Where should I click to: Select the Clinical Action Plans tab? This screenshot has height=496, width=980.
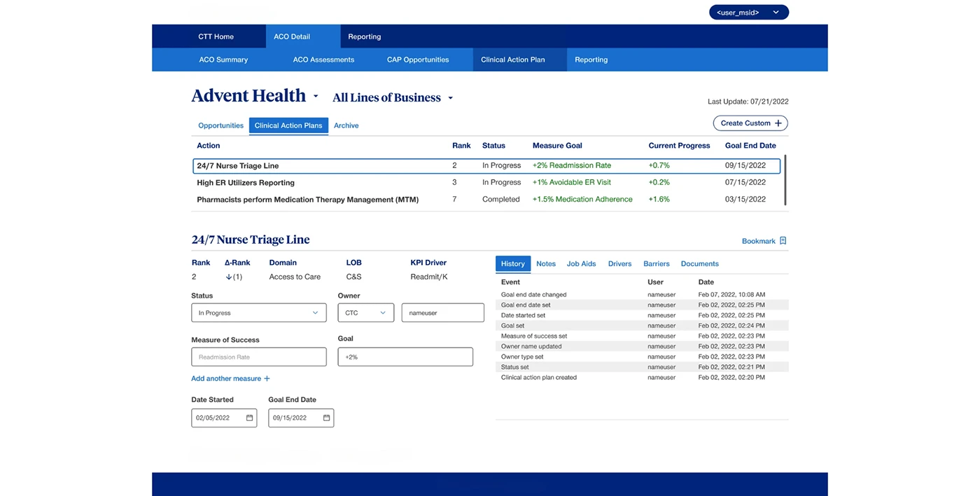point(288,125)
